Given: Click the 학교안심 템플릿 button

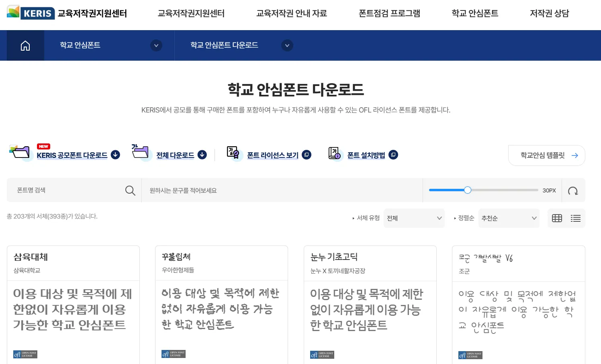Looking at the screenshot, I should pos(546,155).
